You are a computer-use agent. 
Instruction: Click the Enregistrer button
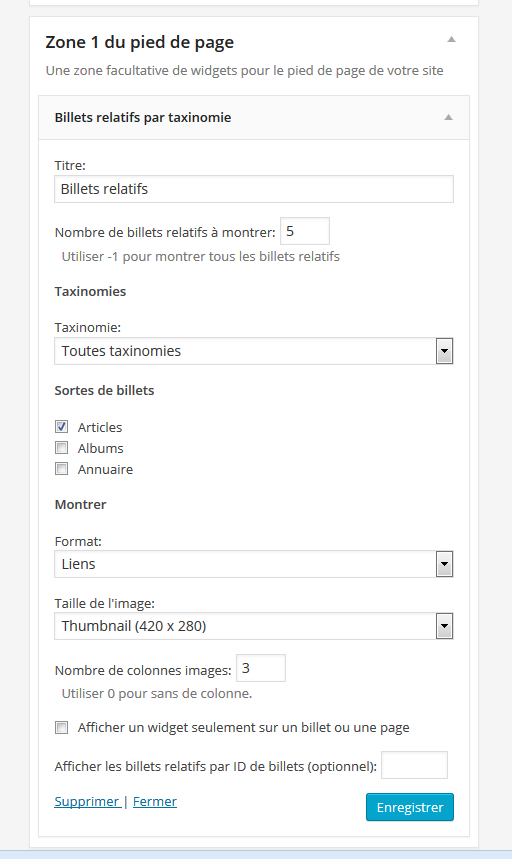pyautogui.click(x=410, y=807)
